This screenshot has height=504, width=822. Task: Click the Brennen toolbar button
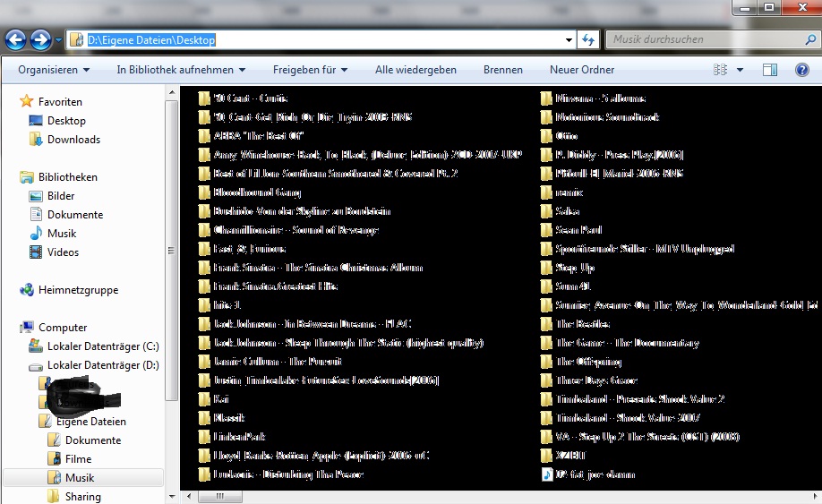tap(502, 70)
